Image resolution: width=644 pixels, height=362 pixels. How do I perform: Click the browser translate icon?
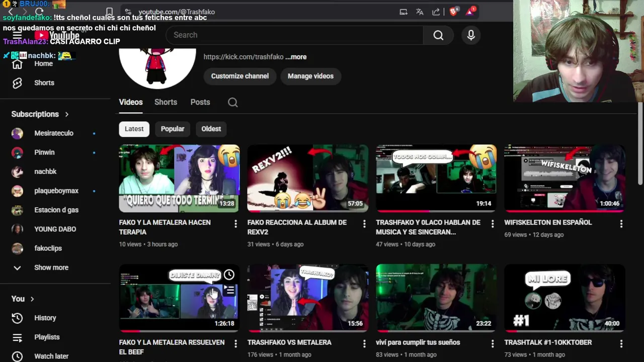tap(420, 12)
